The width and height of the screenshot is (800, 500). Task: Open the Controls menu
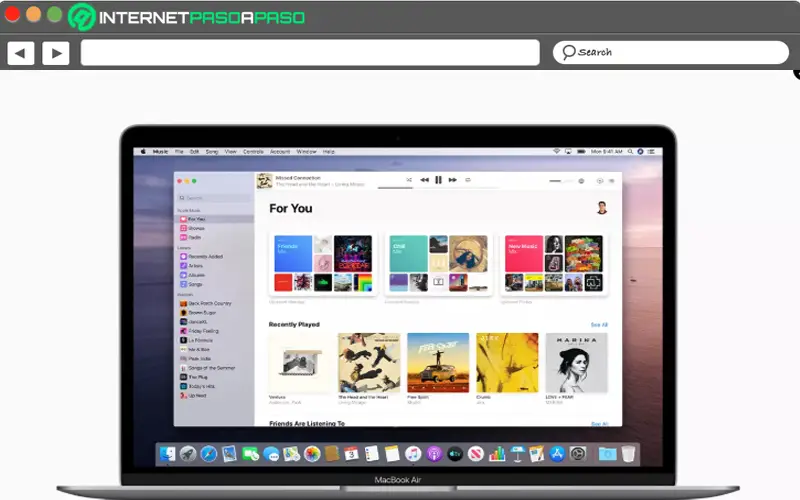(253, 152)
